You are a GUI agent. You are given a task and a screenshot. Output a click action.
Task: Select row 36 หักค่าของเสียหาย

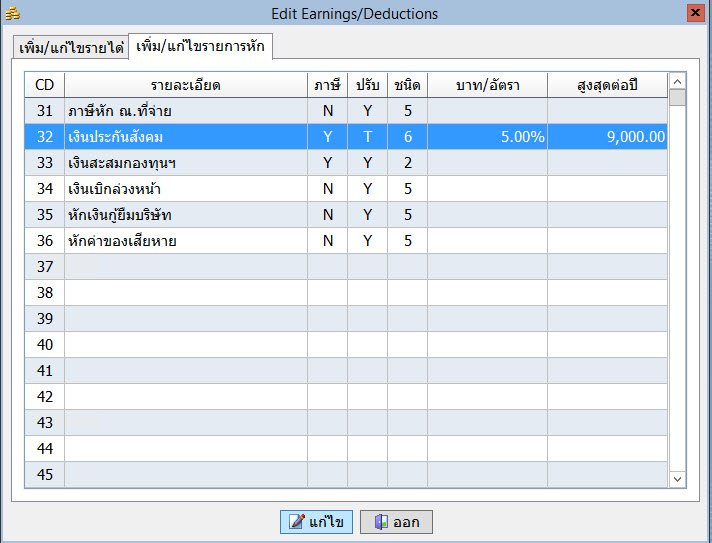click(x=185, y=240)
